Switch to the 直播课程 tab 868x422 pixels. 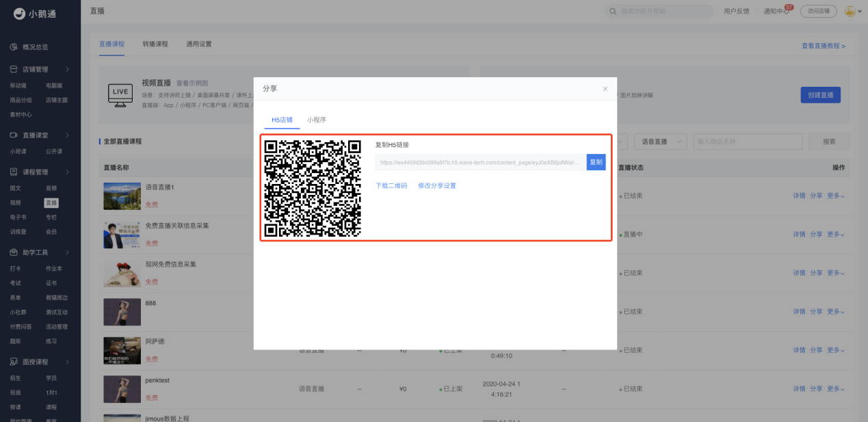pyautogui.click(x=111, y=44)
